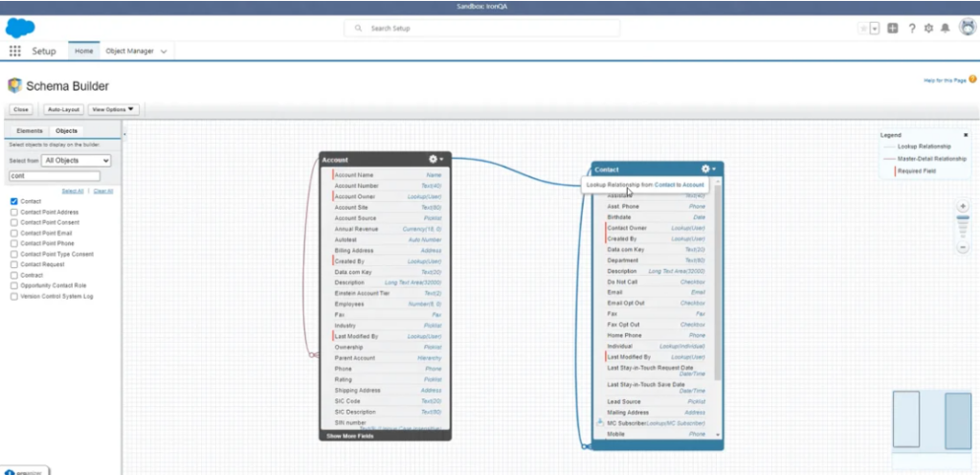Zoom in with the plus button
This screenshot has height=475, width=980.
[x=963, y=206]
